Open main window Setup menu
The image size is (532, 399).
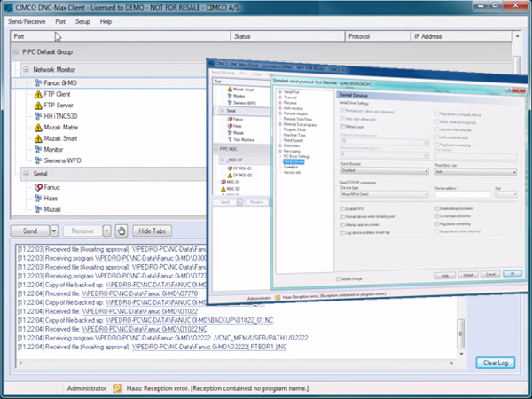coord(82,21)
